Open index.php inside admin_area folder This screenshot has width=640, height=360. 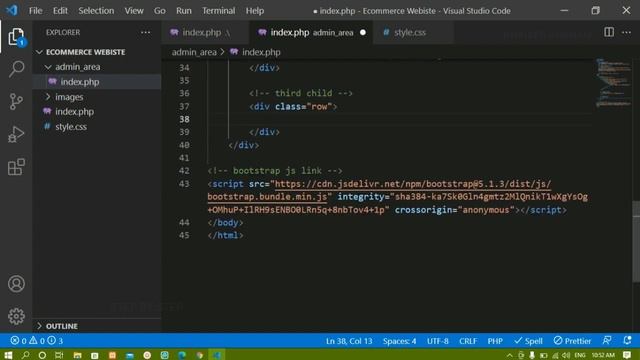80,82
